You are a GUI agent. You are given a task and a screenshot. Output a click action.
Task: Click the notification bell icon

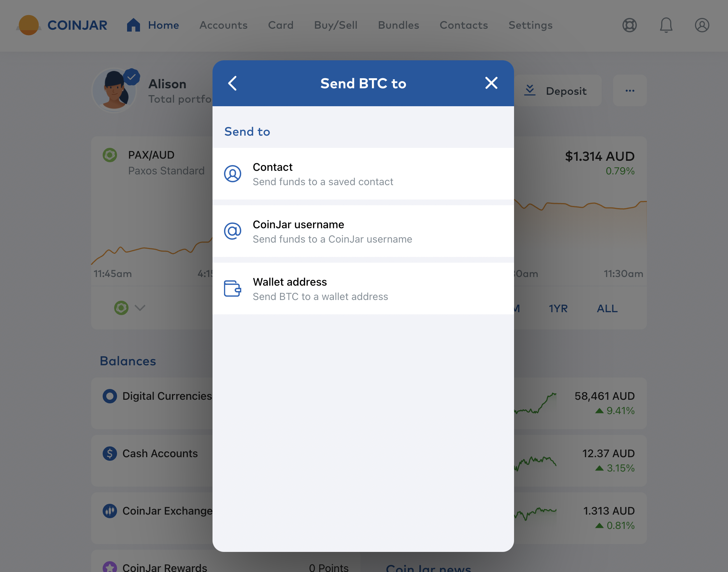point(666,24)
